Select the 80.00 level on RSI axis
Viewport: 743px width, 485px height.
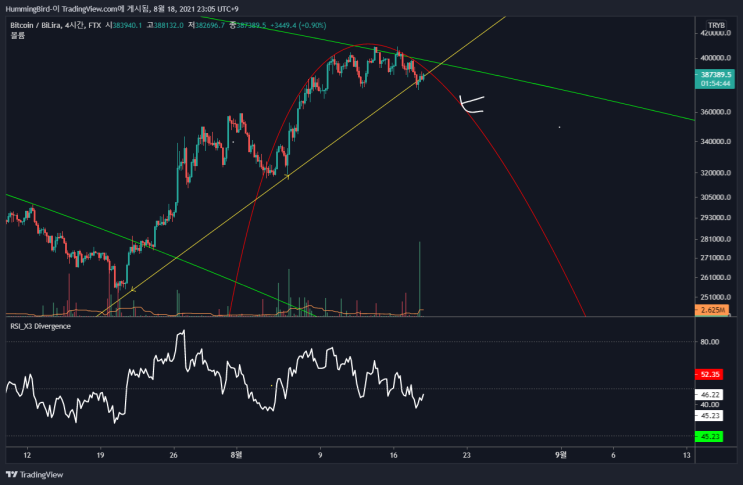(710, 342)
